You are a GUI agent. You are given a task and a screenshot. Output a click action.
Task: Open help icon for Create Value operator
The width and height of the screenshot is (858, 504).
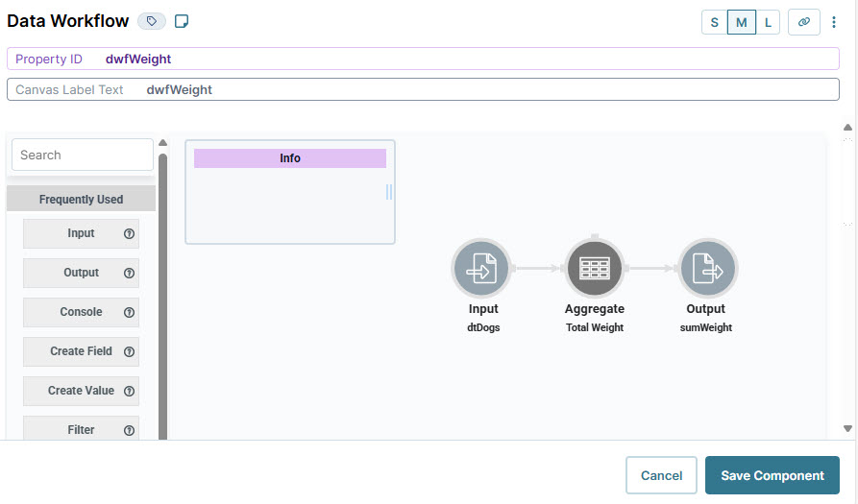(129, 391)
